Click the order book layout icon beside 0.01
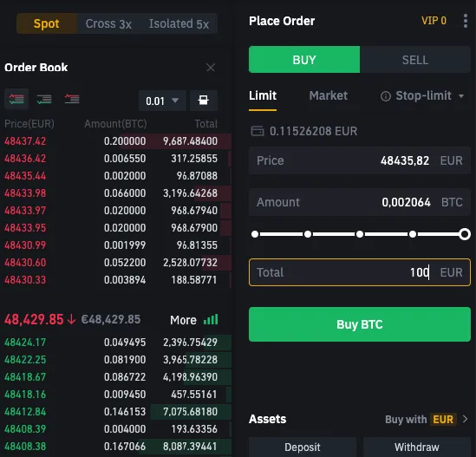 click(203, 101)
